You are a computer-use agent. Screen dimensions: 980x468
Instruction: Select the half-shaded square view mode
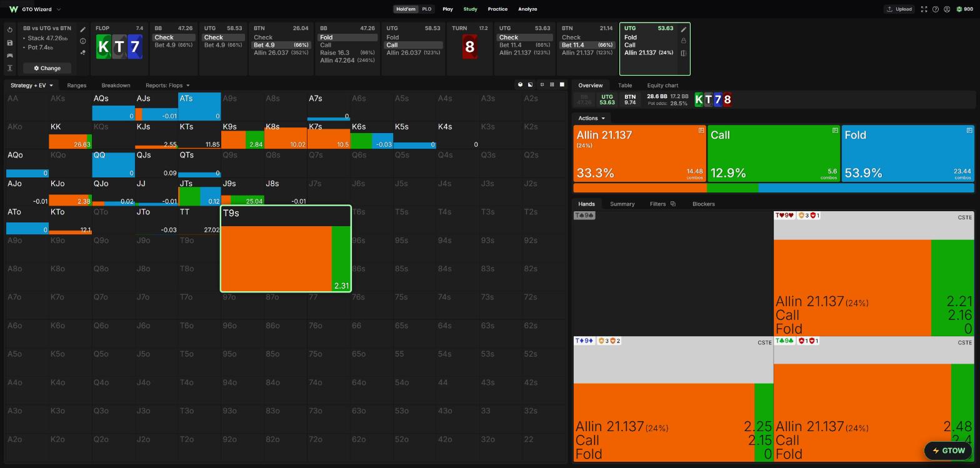tap(531, 84)
